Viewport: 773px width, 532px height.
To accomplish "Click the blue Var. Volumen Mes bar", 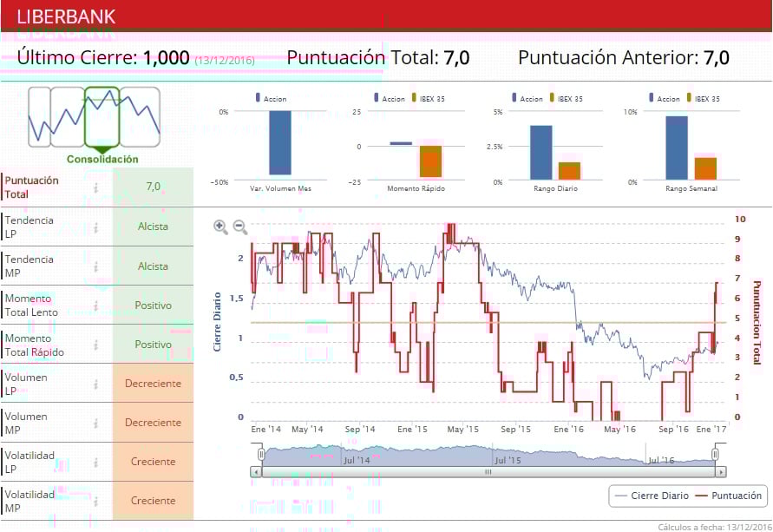I will [x=280, y=142].
